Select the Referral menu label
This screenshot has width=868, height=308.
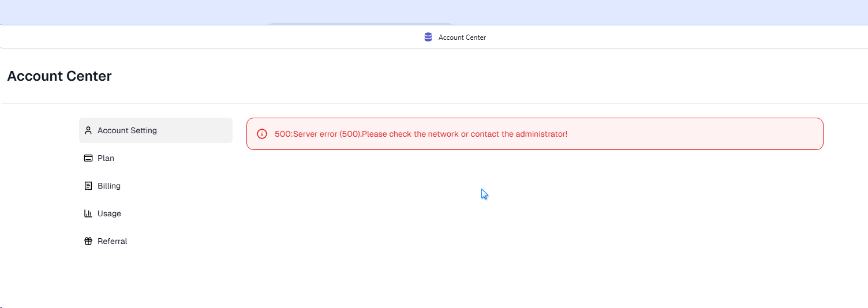112,241
